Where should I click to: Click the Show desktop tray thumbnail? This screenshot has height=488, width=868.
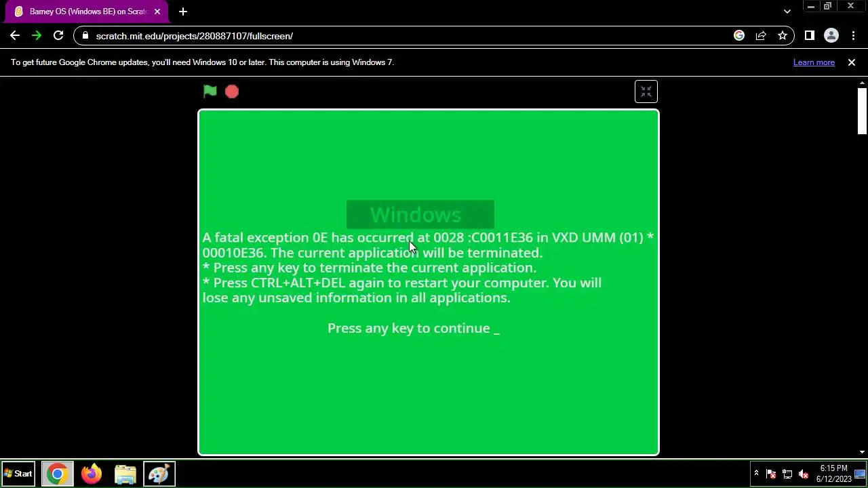860,474
